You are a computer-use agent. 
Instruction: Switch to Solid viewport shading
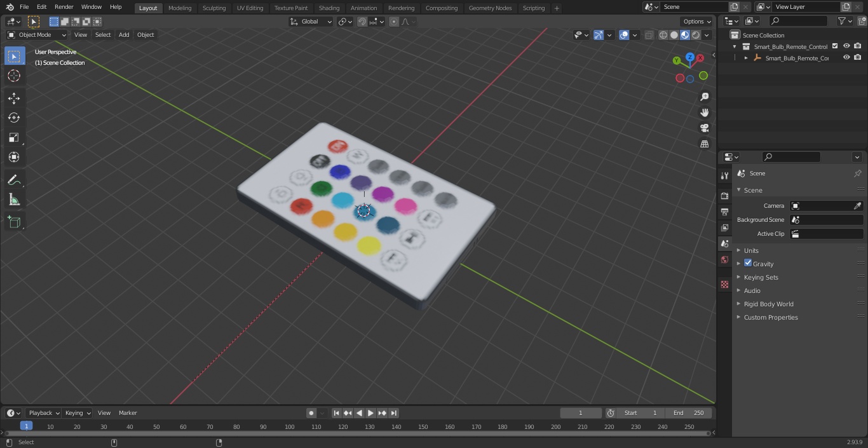(674, 35)
